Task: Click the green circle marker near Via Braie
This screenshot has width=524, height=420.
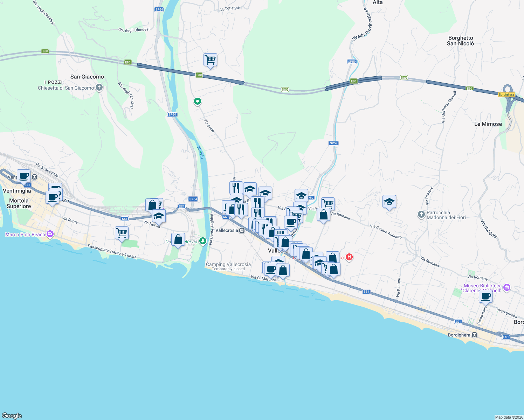Action: pos(197,101)
